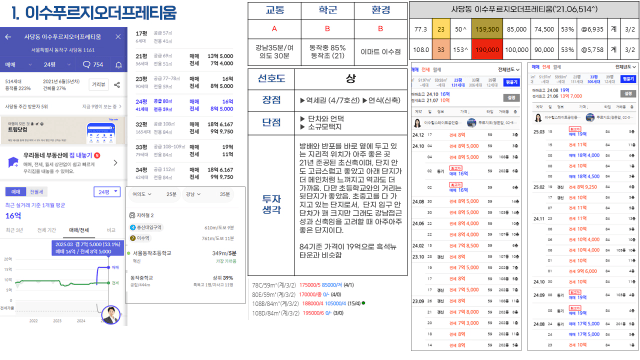This screenshot has width=640, height=360.
Task: Switch to the 전체 기간 chart tab
Action: (x=47, y=231)
